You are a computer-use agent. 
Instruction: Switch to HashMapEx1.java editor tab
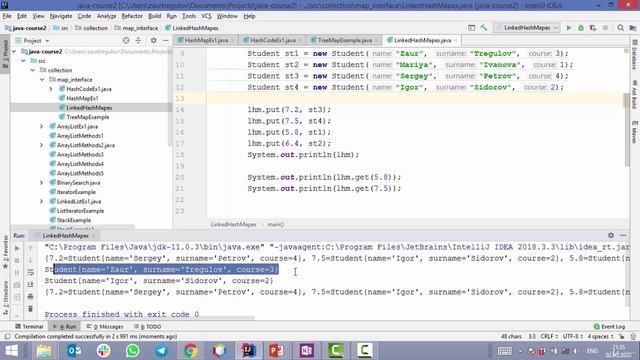click(206, 40)
